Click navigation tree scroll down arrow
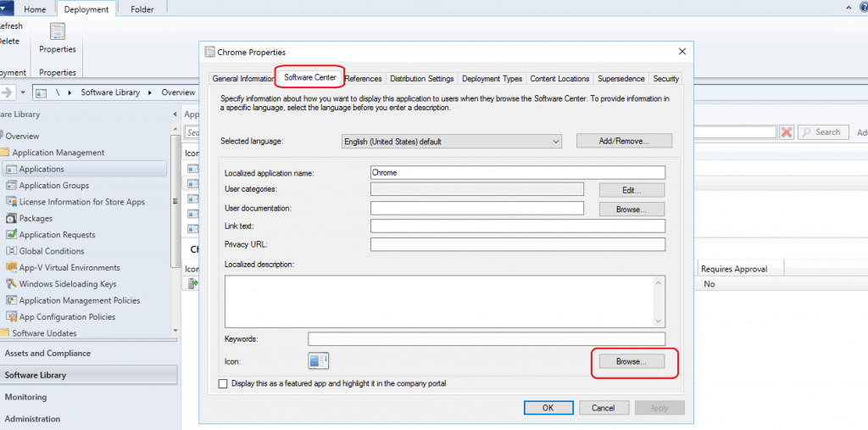This screenshot has width=868, height=430. (x=175, y=331)
